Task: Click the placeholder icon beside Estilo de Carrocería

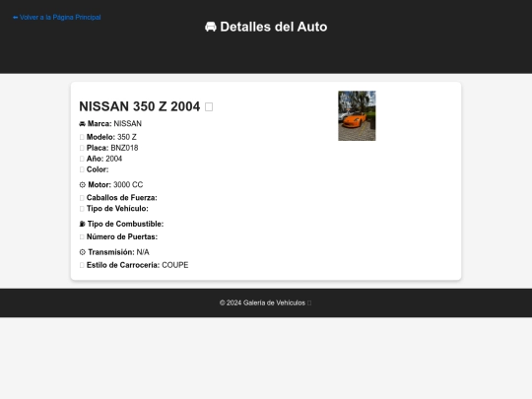Action: coord(82,265)
